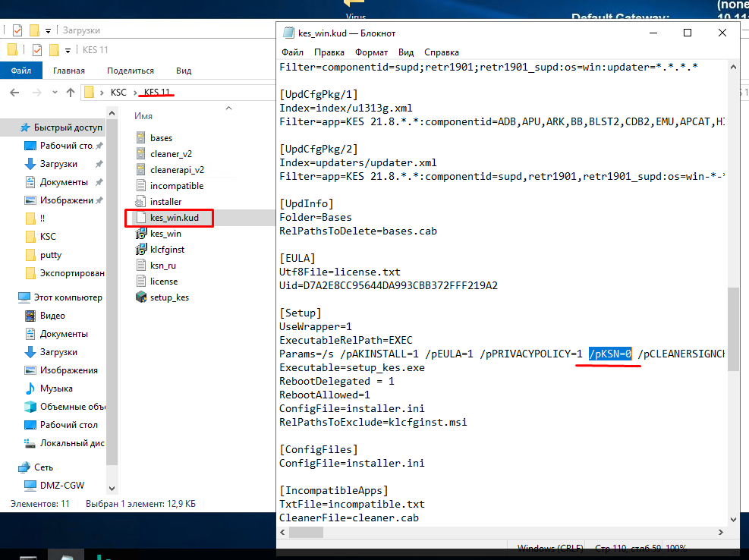This screenshot has height=560, width=749.
Task: Place cursor on the Executable=setup_kes.exe line
Action: point(352,367)
